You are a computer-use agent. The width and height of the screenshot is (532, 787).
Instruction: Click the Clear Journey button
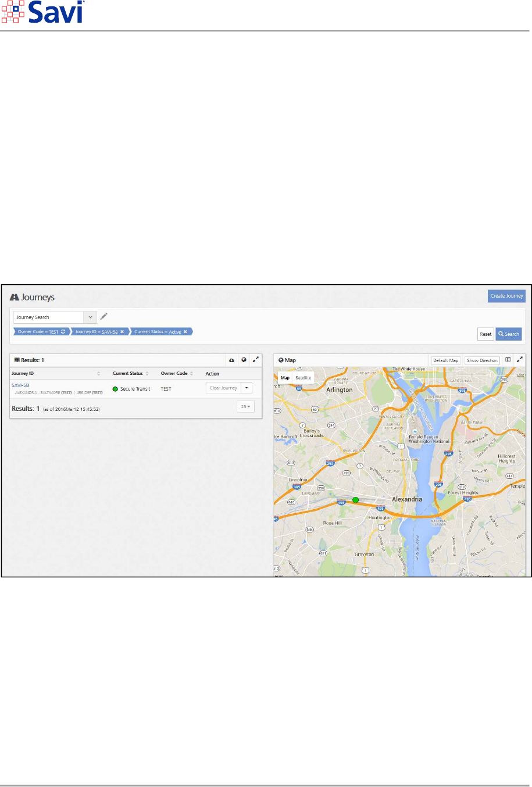pos(223,388)
